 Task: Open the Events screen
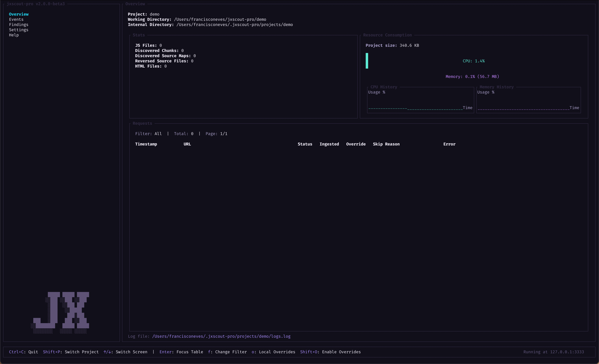(16, 19)
